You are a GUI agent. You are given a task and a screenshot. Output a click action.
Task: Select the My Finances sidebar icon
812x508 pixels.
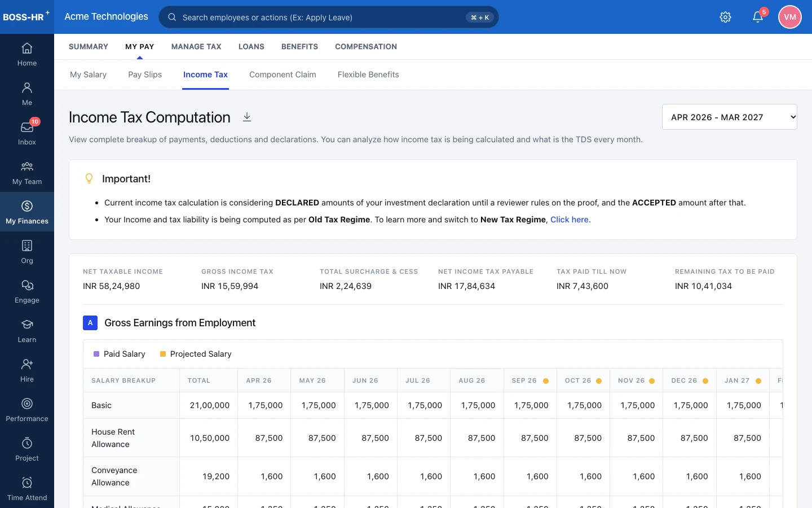coord(27,207)
